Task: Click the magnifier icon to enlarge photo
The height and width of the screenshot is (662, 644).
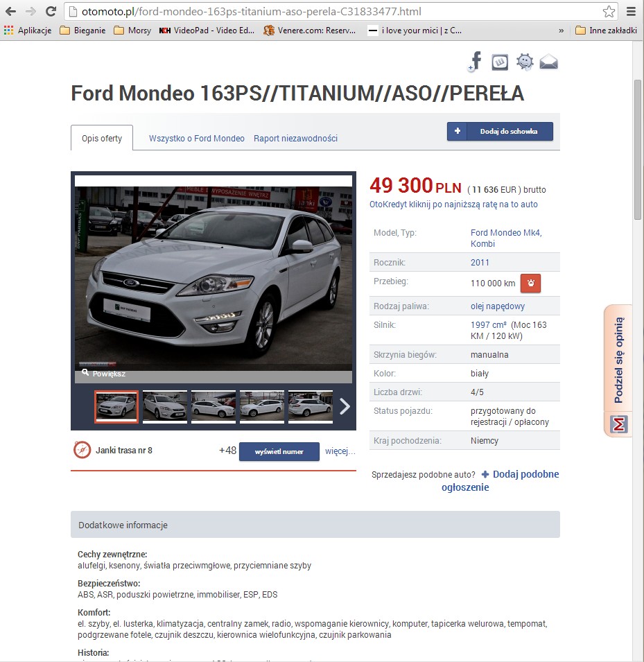Action: click(x=85, y=372)
